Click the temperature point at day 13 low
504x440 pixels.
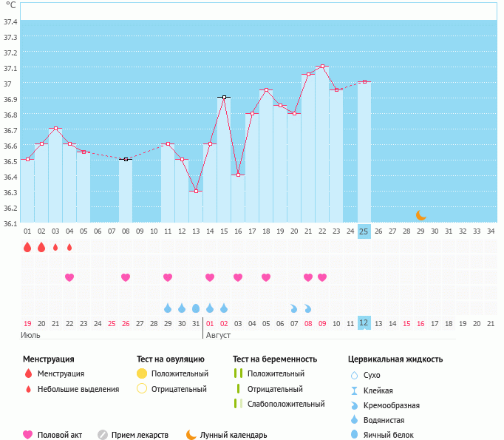196,191
